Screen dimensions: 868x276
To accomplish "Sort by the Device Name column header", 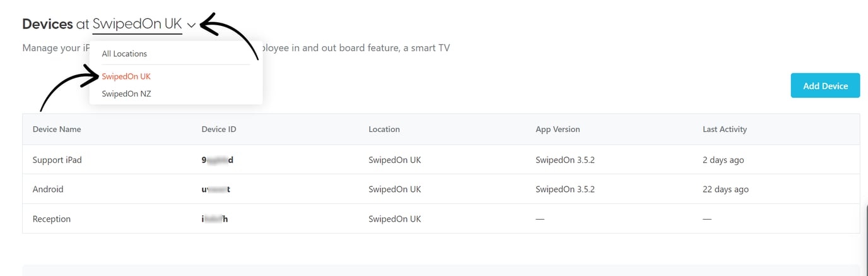I will coord(57,129).
